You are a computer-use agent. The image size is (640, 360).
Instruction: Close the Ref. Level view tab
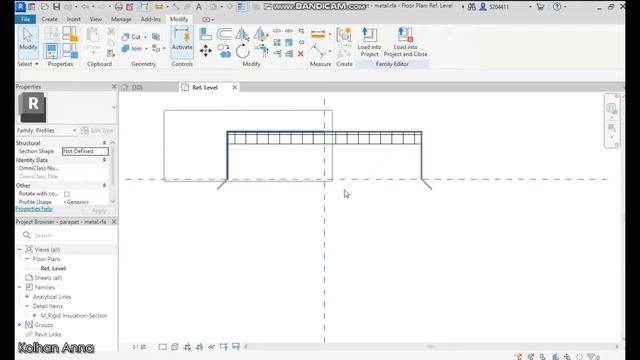(x=235, y=87)
